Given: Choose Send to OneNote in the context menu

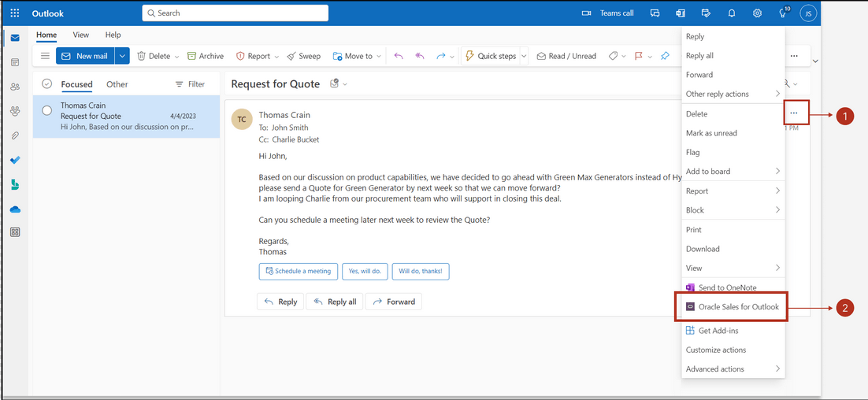Looking at the screenshot, I should pos(733,287).
